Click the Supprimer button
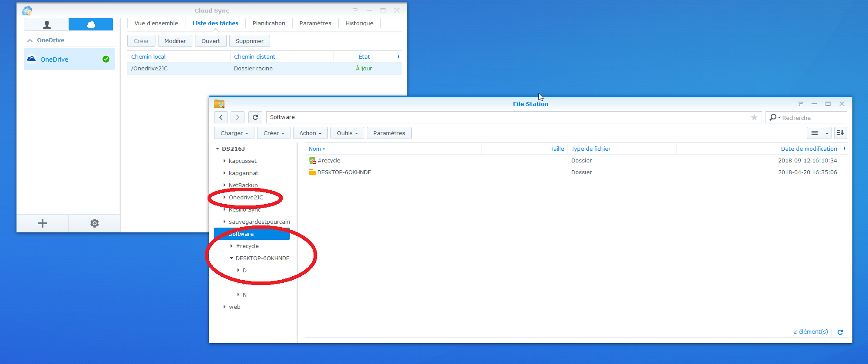Viewport: 868px width, 364px height. click(x=250, y=41)
